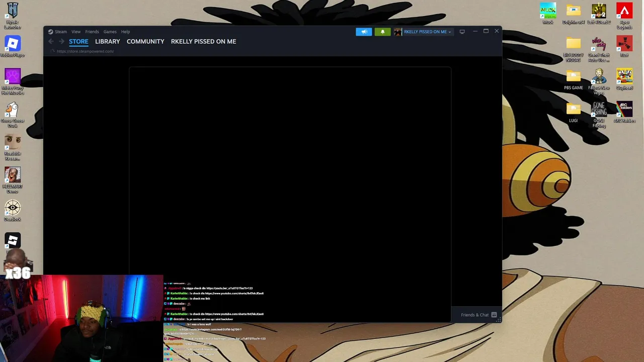The image size is (644, 362).
Task: Maximize the Steam window
Action: pyautogui.click(x=486, y=31)
